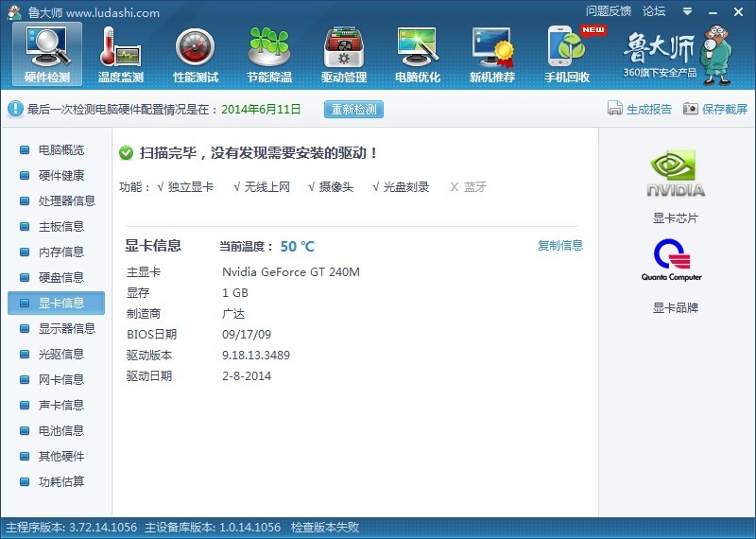Click the 光盘刻录 feature label
The width and height of the screenshot is (756, 539).
pos(406,187)
